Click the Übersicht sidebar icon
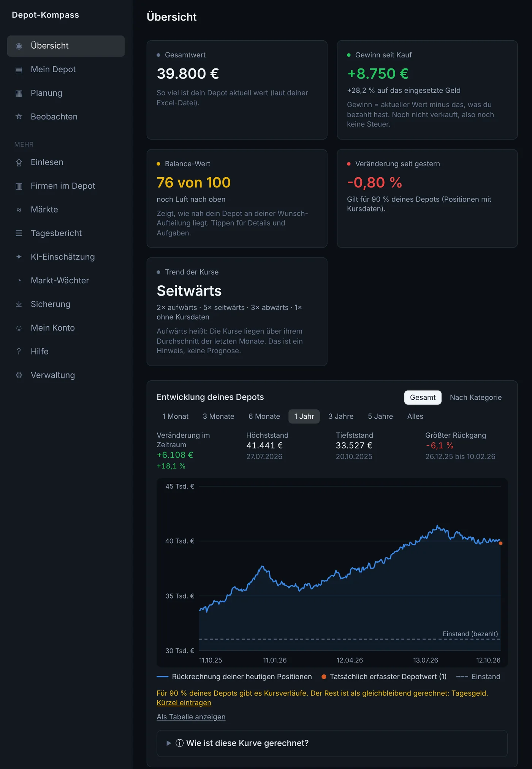The image size is (532, 769). (x=19, y=46)
